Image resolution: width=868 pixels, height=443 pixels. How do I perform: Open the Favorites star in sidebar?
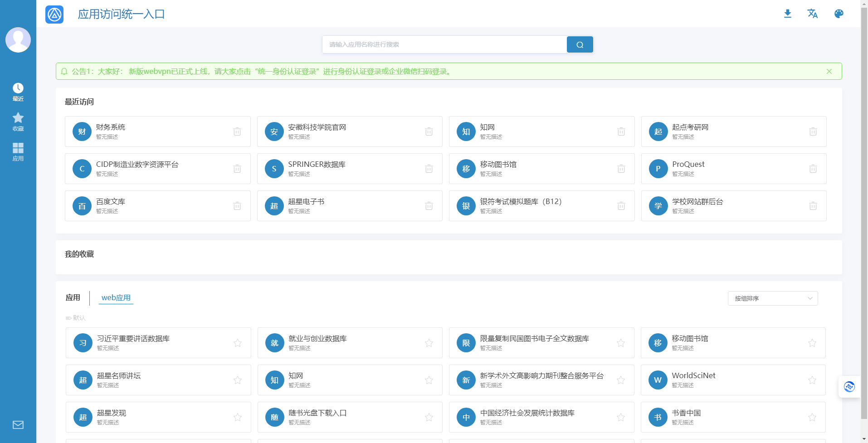tap(18, 122)
